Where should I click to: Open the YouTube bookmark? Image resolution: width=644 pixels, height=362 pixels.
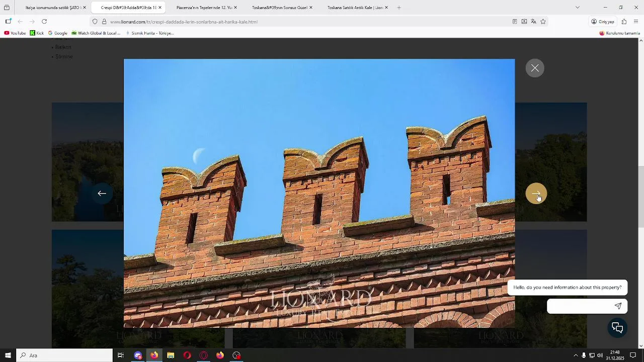tap(15, 33)
